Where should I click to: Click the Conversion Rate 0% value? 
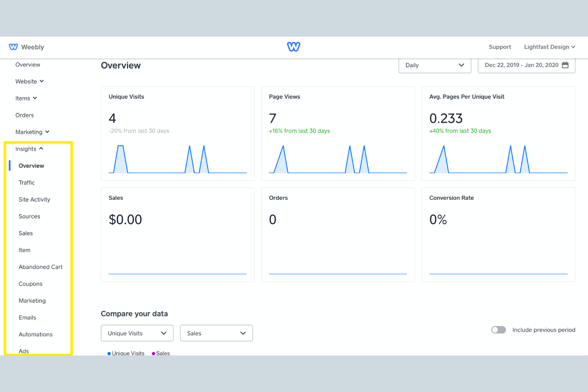tap(438, 220)
